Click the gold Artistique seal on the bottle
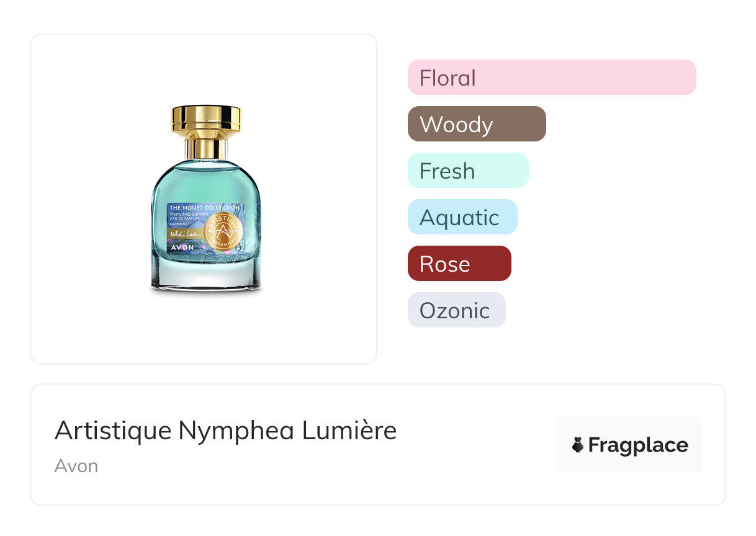Screen dimensions: 756x536 pos(223,230)
